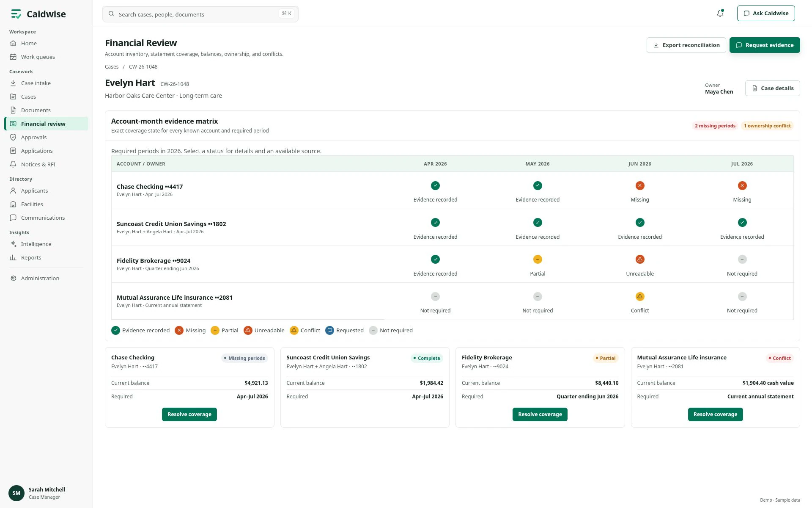The height and width of the screenshot is (508, 812).
Task: Click the Partial legend icon
Action: point(215,330)
